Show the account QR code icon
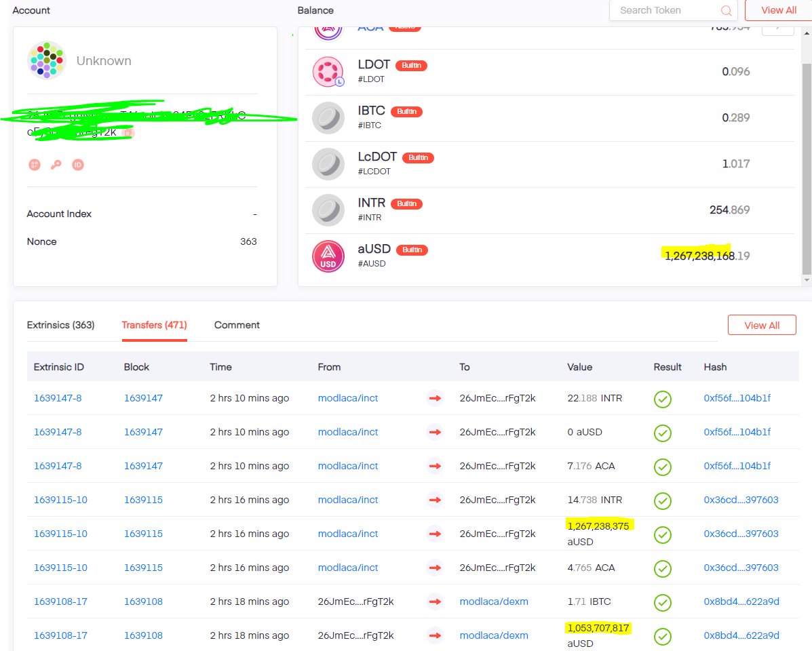The width and height of the screenshot is (812, 651). click(x=35, y=165)
